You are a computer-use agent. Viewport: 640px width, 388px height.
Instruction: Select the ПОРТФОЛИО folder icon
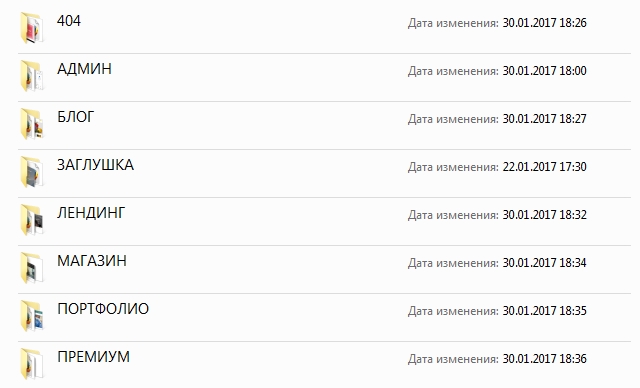(32, 316)
